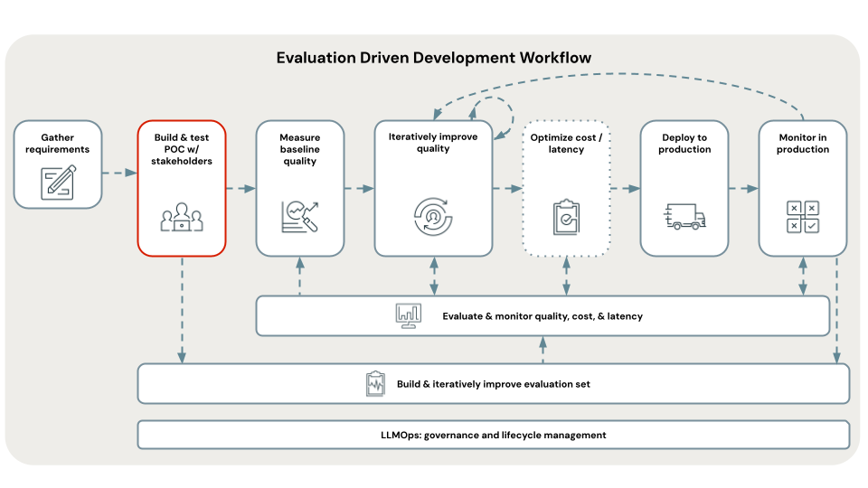Click the Measure baseline quality label
The height and width of the screenshot is (488, 868).
299,149
